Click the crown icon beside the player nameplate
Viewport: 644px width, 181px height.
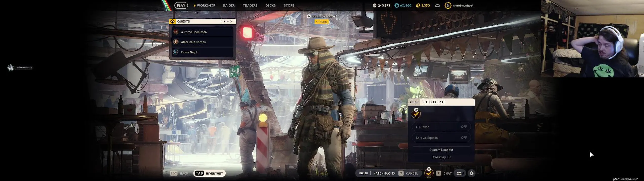(x=309, y=16)
